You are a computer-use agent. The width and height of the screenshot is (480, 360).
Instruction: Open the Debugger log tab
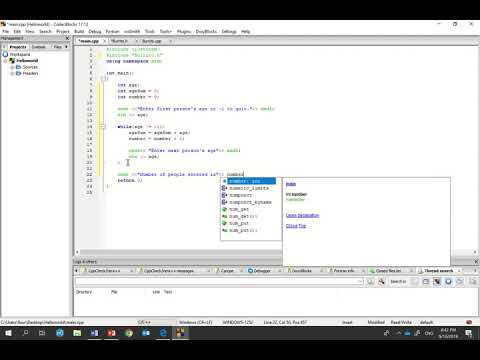click(x=262, y=271)
